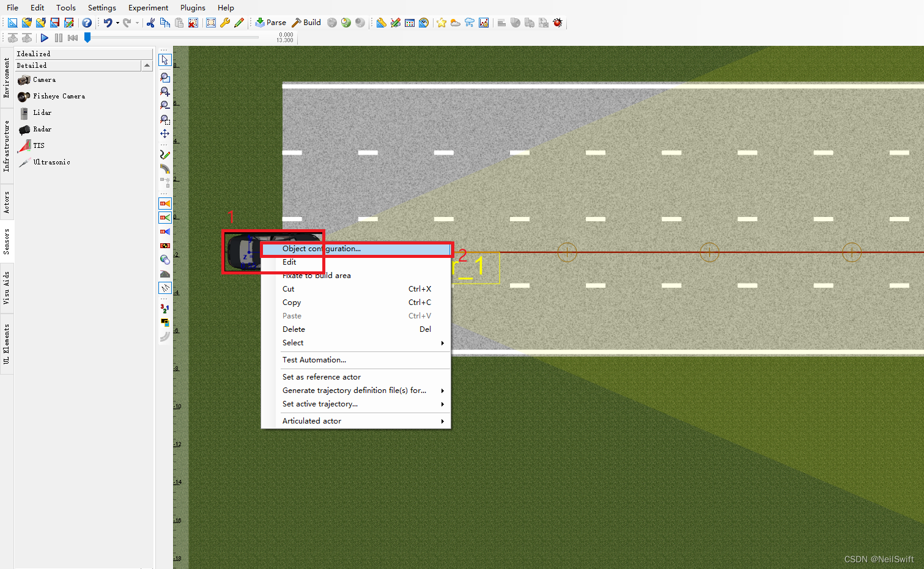Image resolution: width=924 pixels, height=569 pixels.
Task: Undo the last action
Action: tap(108, 23)
